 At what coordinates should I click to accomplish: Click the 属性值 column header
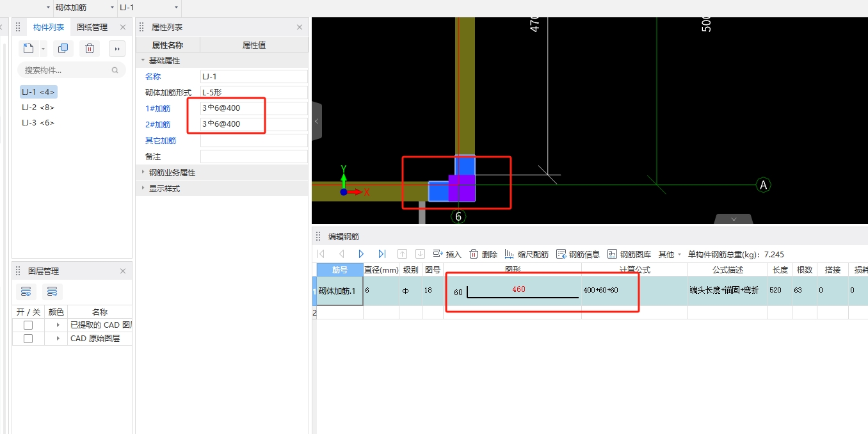pyautogui.click(x=254, y=45)
